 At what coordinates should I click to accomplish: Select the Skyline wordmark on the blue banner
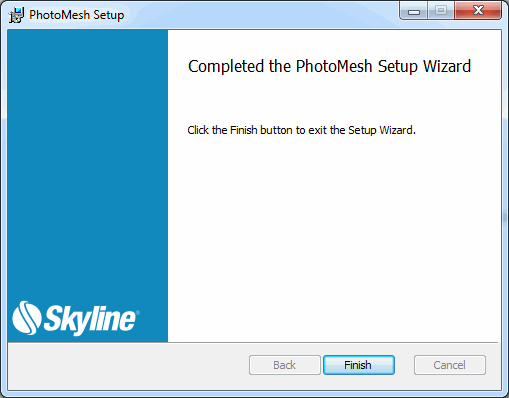89,320
